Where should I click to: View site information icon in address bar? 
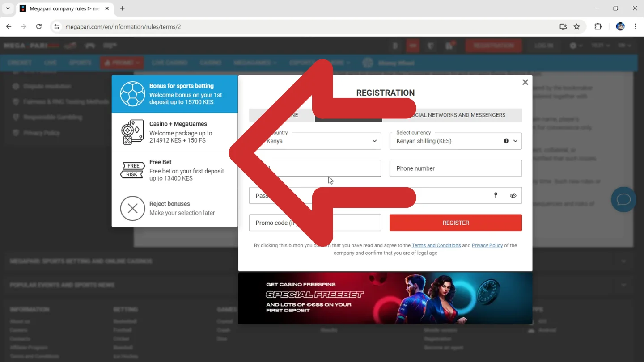pyautogui.click(x=57, y=27)
